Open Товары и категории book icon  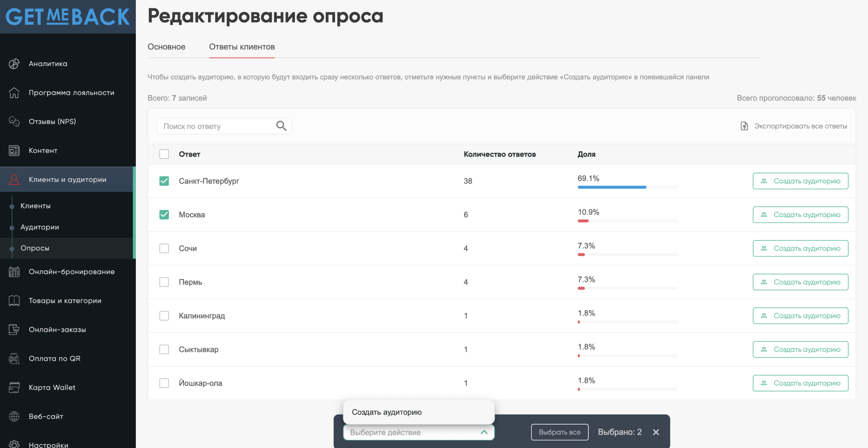point(14,301)
